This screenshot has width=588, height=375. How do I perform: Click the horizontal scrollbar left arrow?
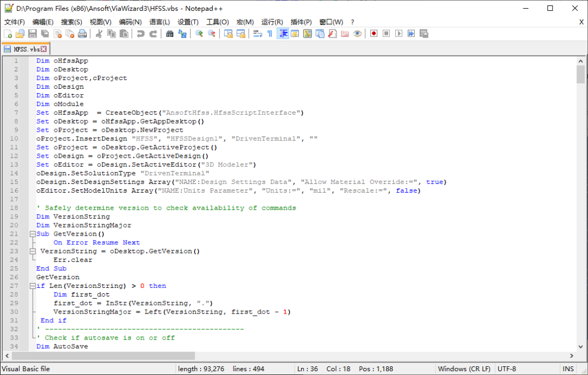pos(7,355)
